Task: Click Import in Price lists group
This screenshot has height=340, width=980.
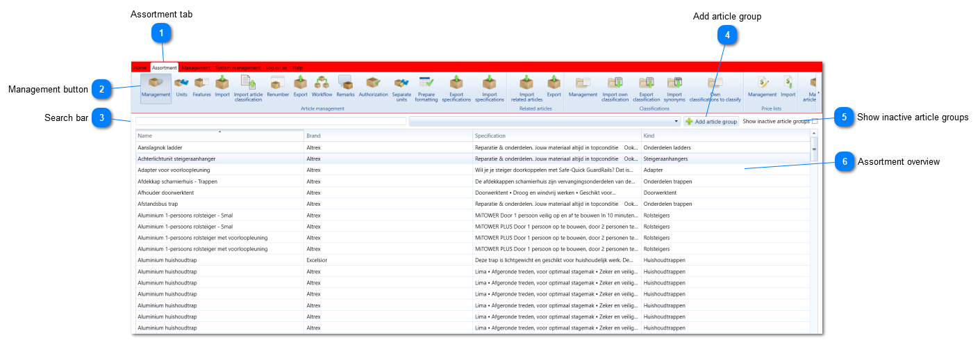Action: pos(788,86)
